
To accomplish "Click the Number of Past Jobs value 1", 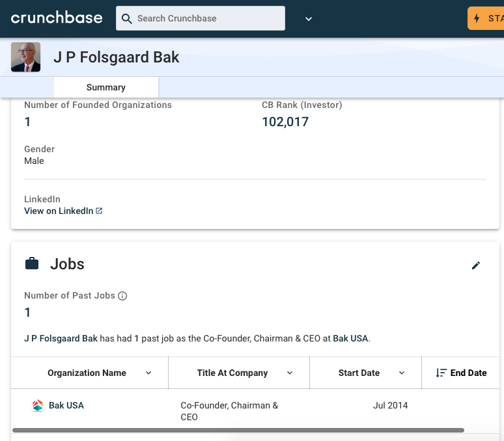I will [27, 312].
